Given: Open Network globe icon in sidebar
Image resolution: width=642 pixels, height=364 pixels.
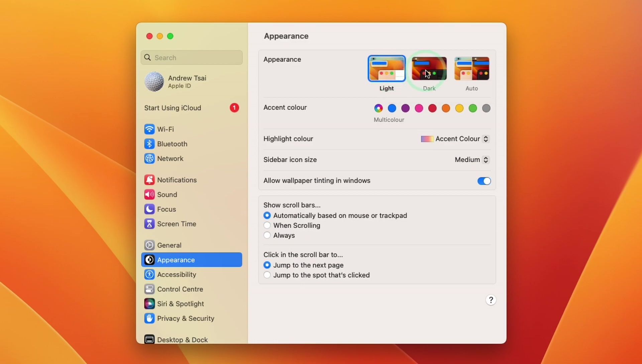Looking at the screenshot, I should (x=149, y=159).
